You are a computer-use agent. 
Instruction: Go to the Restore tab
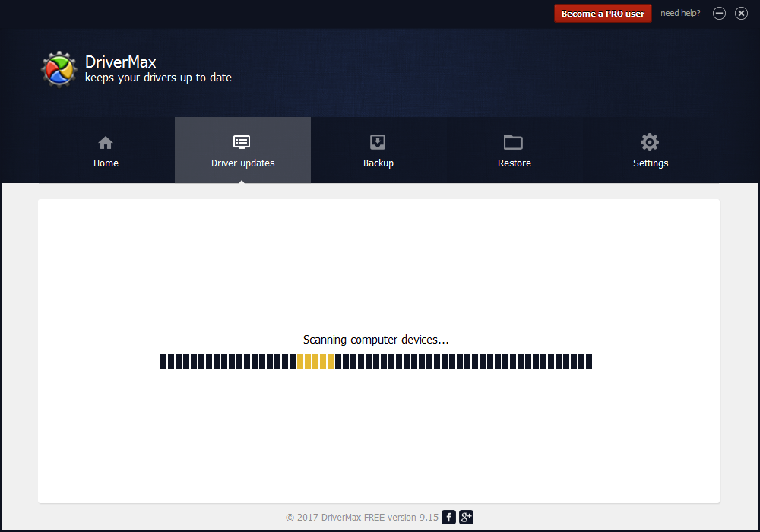point(515,150)
